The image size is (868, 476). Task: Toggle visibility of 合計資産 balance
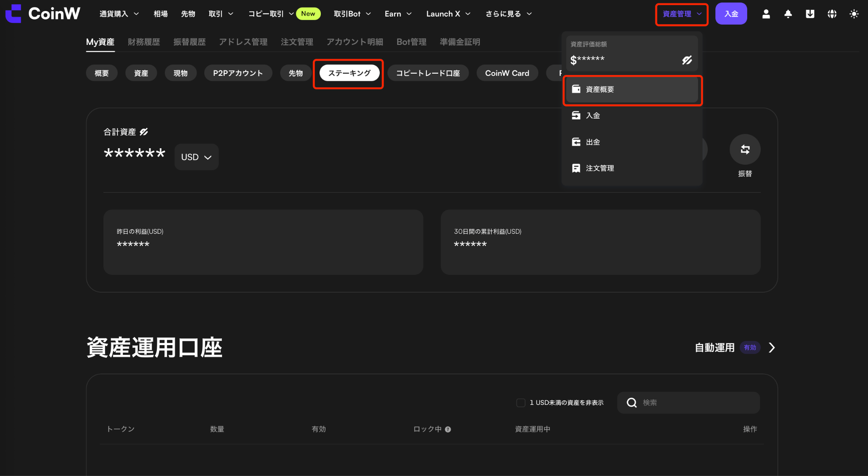tap(144, 132)
